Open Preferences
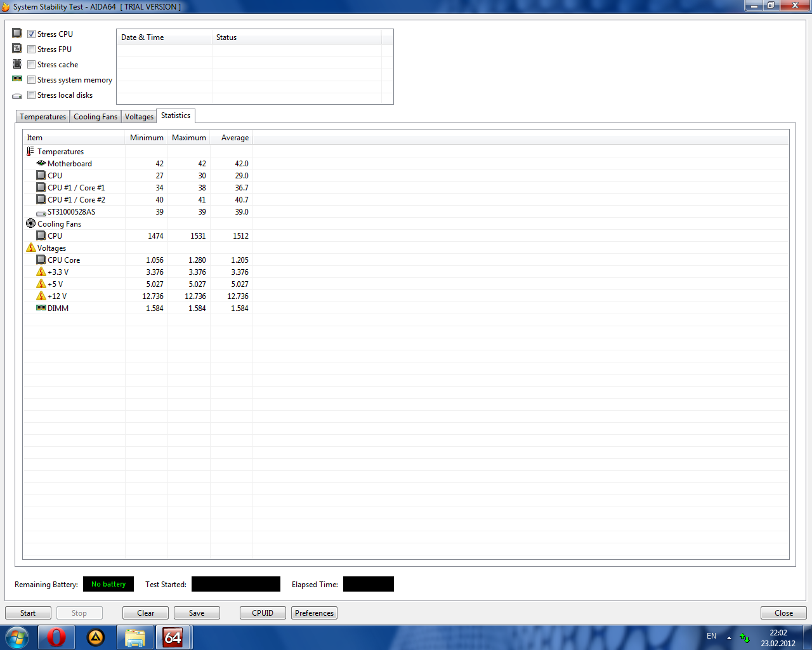Screen dimensions: 812x650 pos(314,613)
